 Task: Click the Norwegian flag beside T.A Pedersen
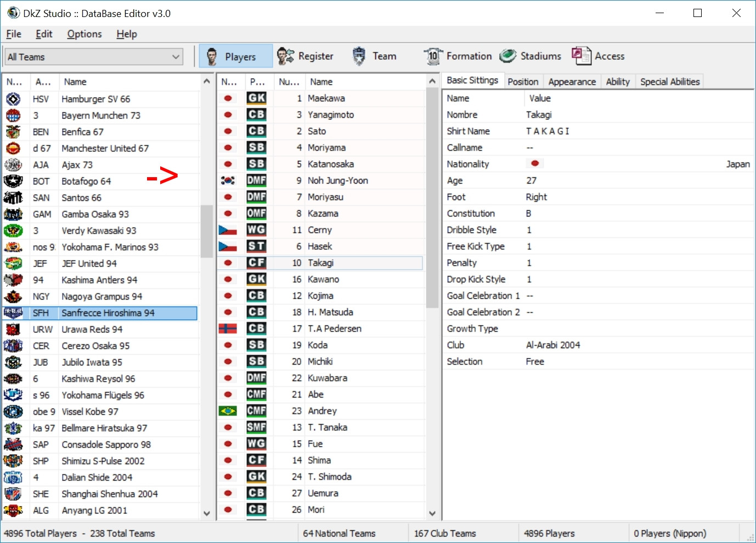click(x=228, y=329)
